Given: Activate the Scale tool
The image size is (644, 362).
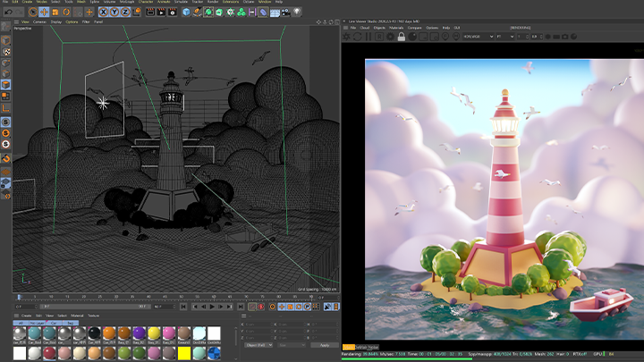Looking at the screenshot, I should (x=55, y=13).
